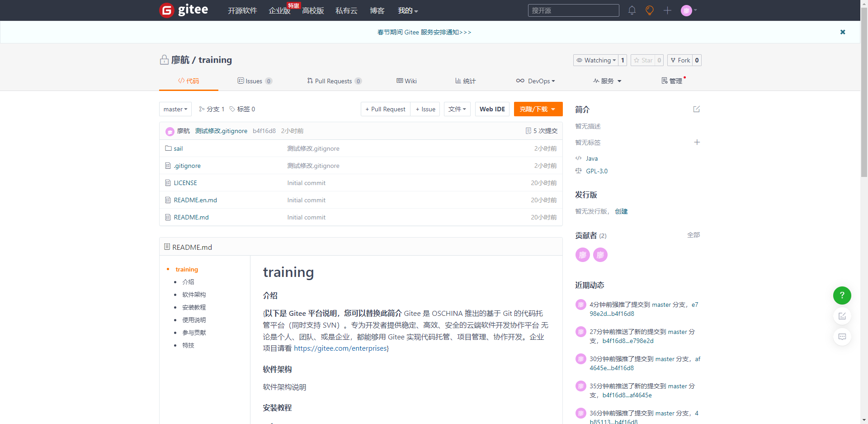Click the 分支 1 branches link
The height and width of the screenshot is (424, 868).
[212, 109]
